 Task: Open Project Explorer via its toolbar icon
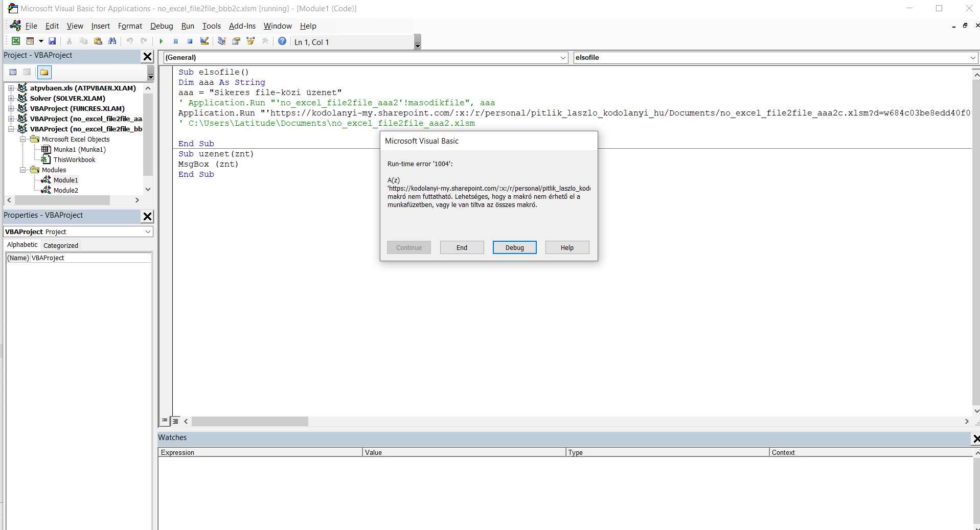[222, 41]
